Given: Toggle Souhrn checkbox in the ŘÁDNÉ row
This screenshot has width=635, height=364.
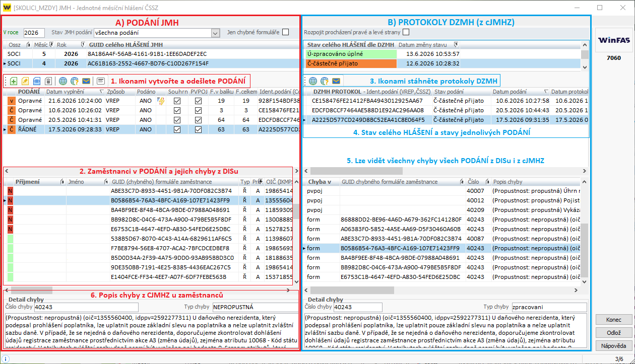Looking at the screenshot, I should (x=177, y=129).
